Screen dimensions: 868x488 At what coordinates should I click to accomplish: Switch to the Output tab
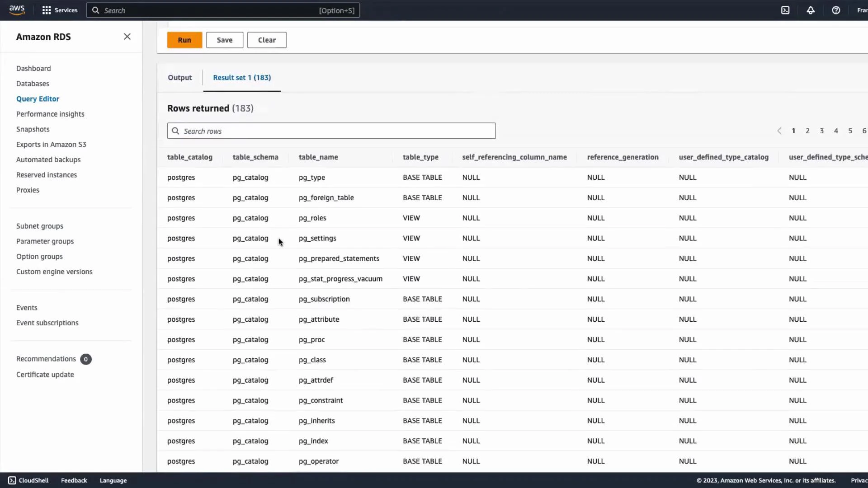pyautogui.click(x=179, y=77)
